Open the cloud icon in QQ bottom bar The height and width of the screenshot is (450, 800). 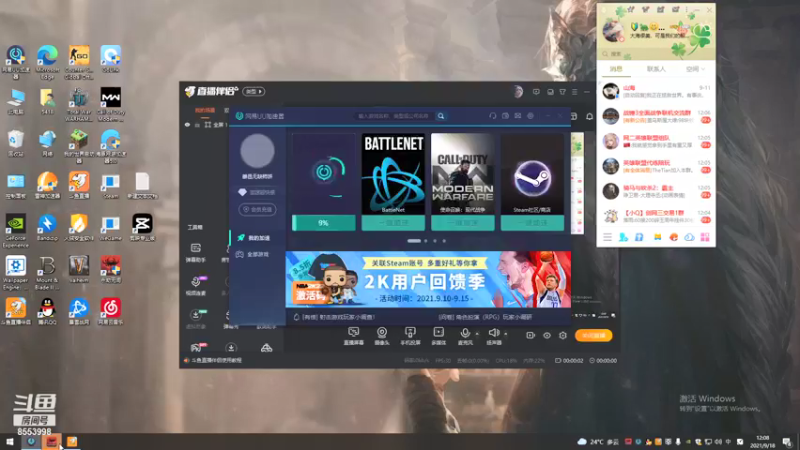[x=689, y=237]
